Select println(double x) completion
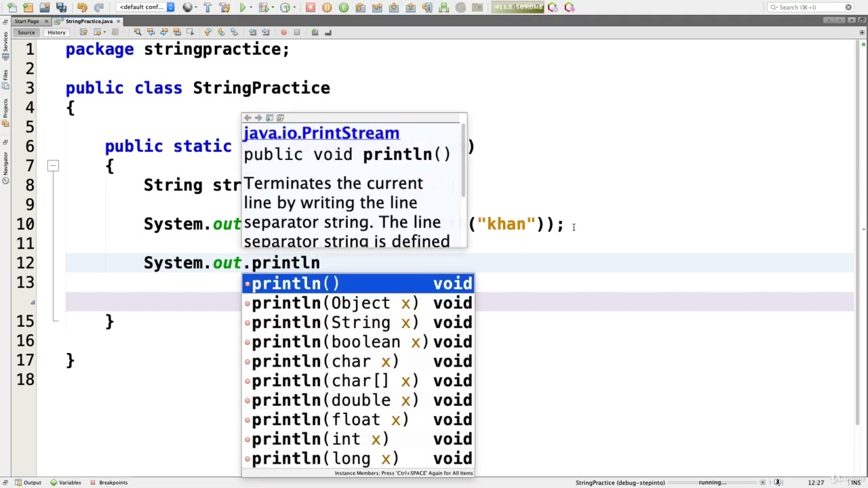The width and height of the screenshot is (868, 488). pyautogui.click(x=358, y=401)
